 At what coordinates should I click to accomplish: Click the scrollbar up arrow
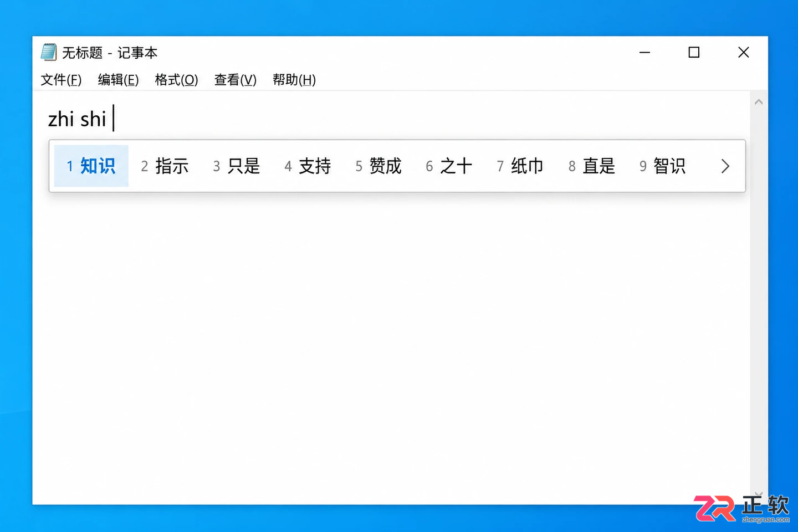(x=759, y=102)
